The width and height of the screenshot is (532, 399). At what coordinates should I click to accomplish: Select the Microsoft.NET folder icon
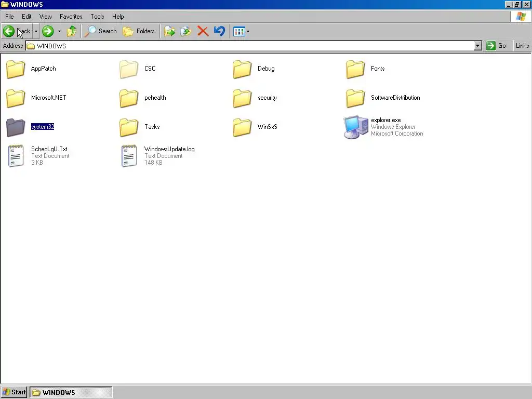tap(16, 98)
